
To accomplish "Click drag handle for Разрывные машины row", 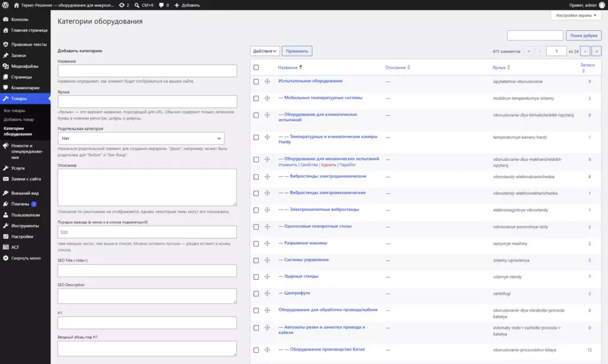I will (x=267, y=243).
